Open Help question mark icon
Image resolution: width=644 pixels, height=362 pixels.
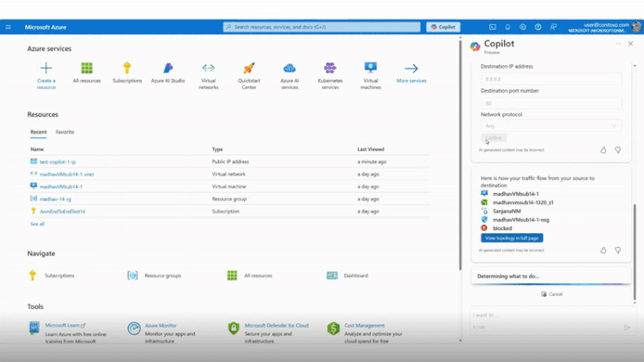[538, 27]
